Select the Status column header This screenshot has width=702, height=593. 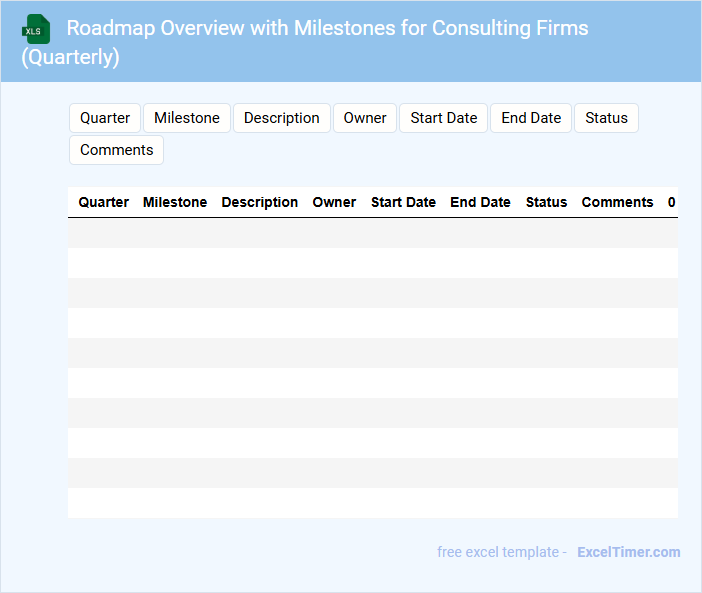(546, 202)
